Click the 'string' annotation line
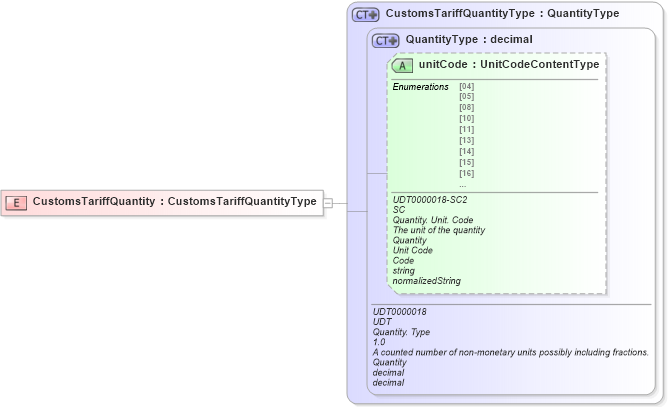668x407 pixels. click(x=403, y=271)
